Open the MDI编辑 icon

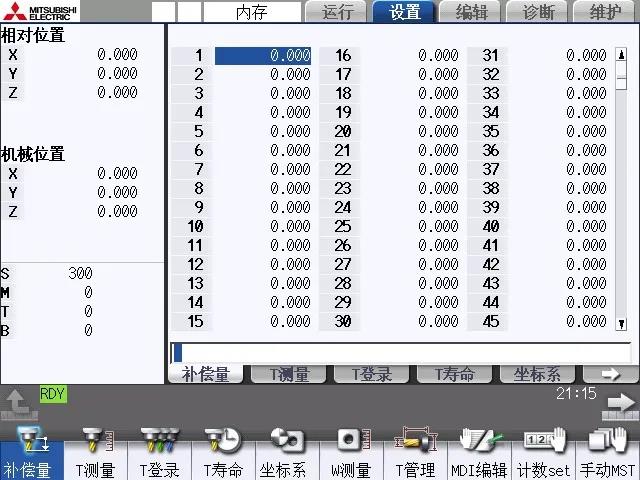[x=479, y=452]
